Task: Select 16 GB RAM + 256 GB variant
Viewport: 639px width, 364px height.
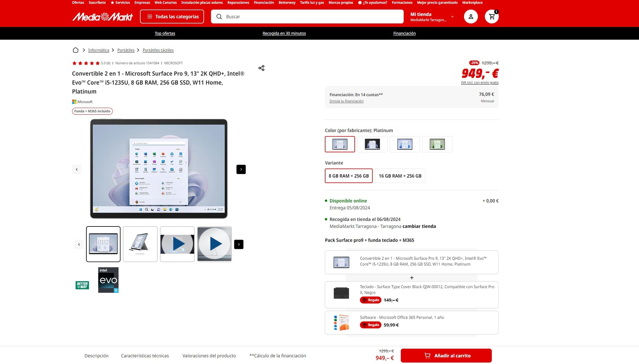Action: pos(400,176)
